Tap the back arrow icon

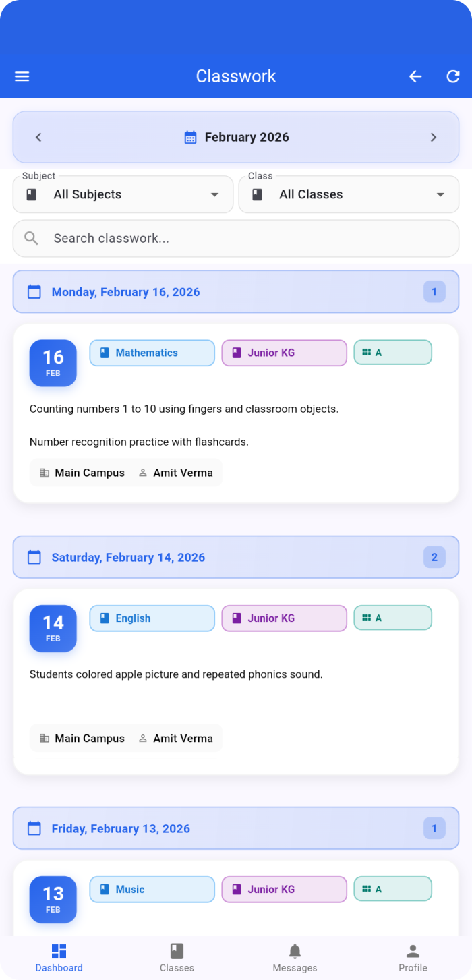tap(415, 76)
